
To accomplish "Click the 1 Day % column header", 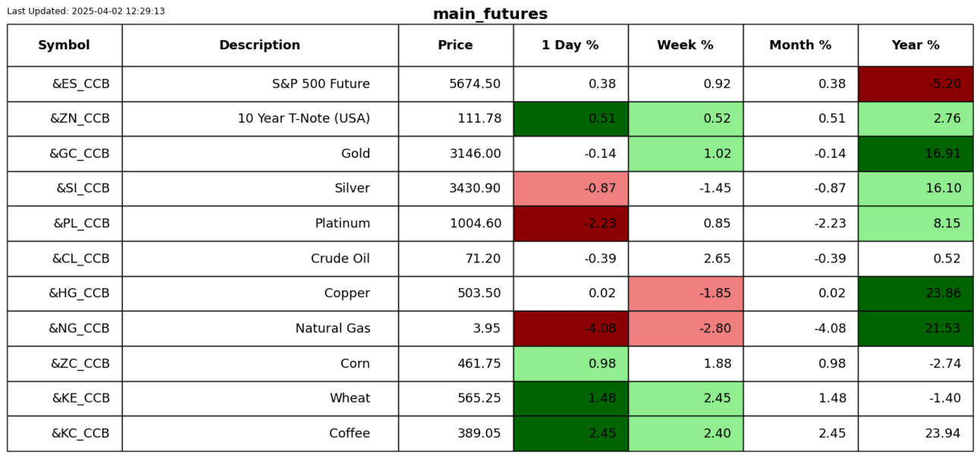I will [x=570, y=45].
